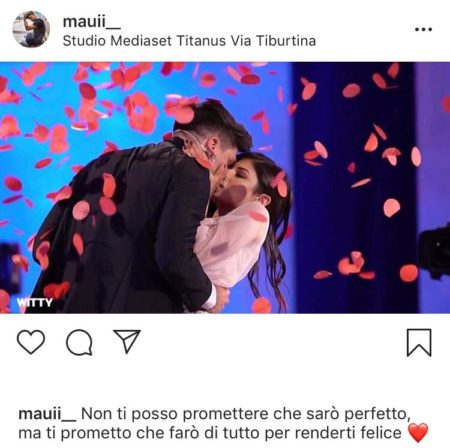
Task: Click the word "felice" in the caption
Action: click(x=381, y=433)
